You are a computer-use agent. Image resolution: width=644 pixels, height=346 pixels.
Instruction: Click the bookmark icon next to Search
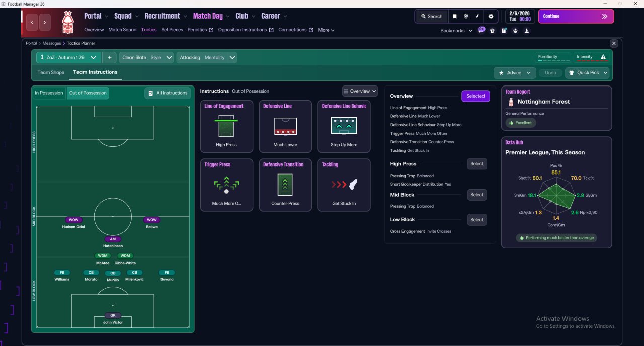[455, 16]
